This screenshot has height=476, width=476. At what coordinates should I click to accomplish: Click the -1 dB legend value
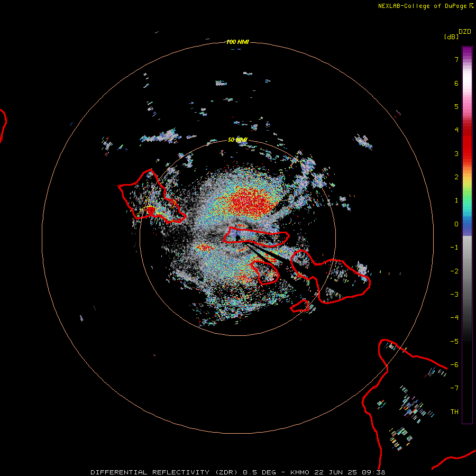pyautogui.click(x=454, y=248)
